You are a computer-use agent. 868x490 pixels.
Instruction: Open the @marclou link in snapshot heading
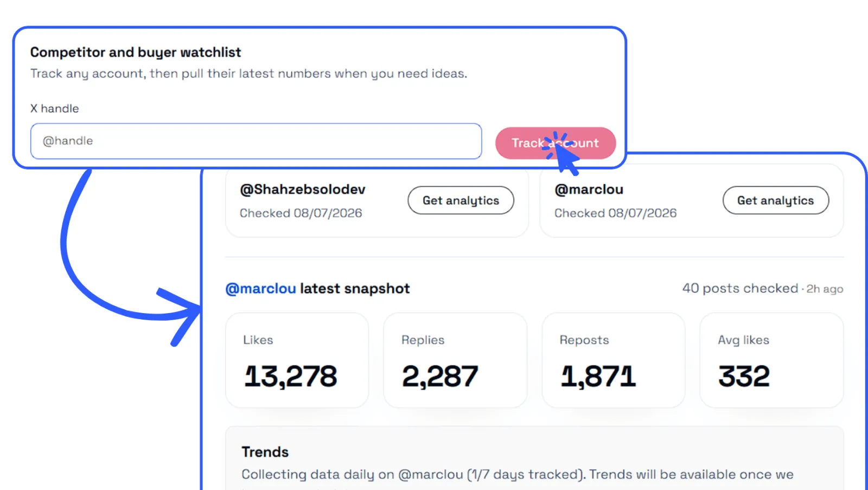260,288
